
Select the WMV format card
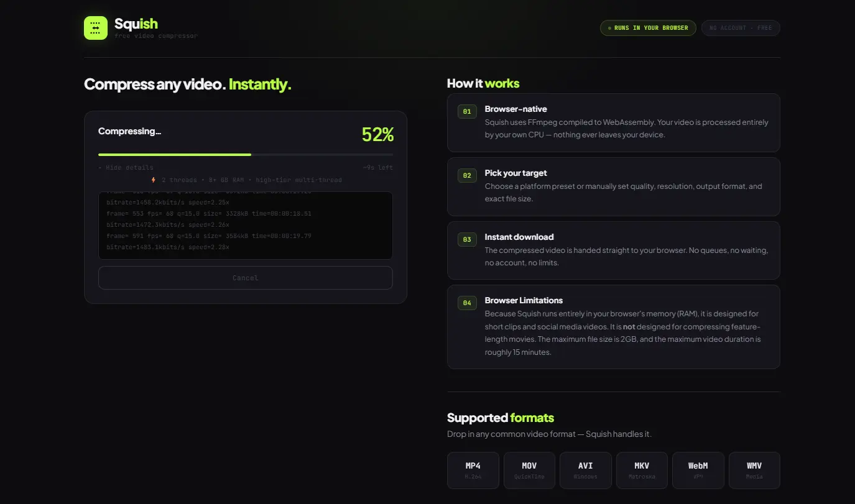click(754, 470)
